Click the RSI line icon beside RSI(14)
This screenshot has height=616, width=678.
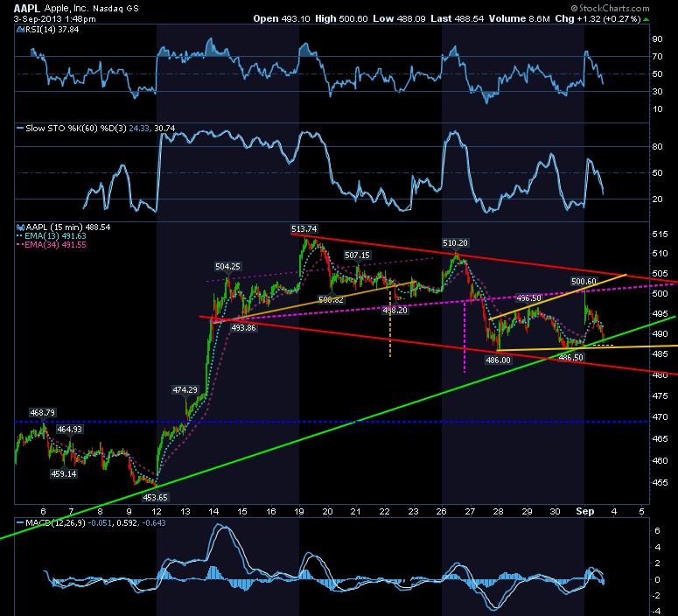pos(20,30)
